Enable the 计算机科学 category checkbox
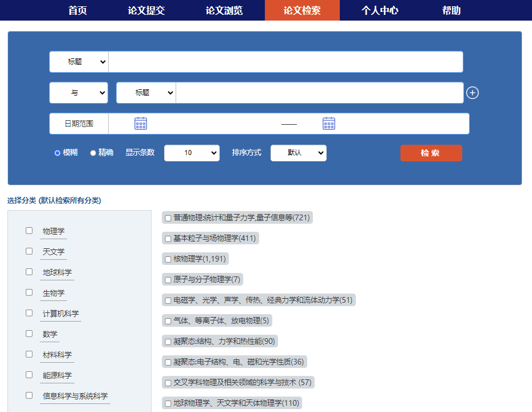This screenshot has width=532, height=412. coord(29,313)
